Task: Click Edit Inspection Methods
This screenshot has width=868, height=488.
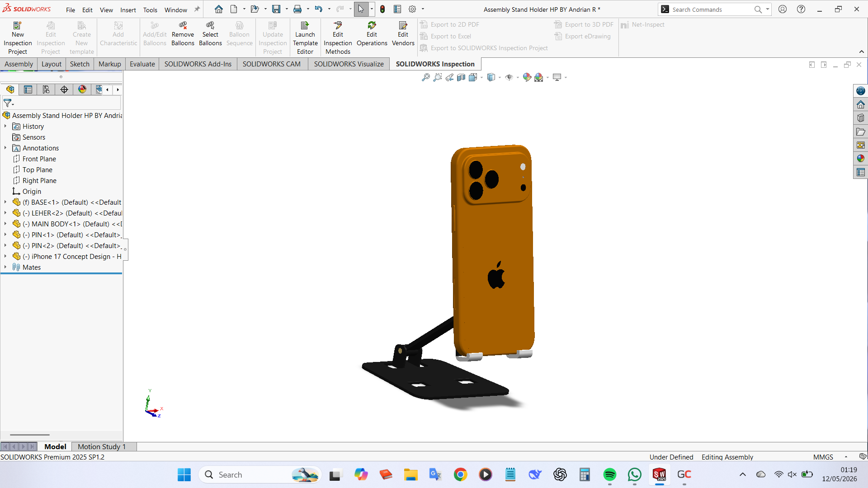Action: point(338,38)
